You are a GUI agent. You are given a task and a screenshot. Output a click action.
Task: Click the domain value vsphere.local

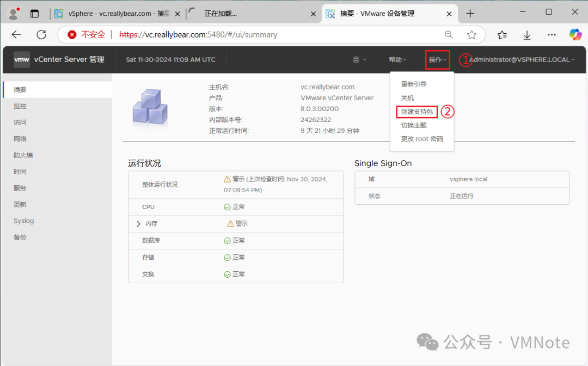click(468, 179)
